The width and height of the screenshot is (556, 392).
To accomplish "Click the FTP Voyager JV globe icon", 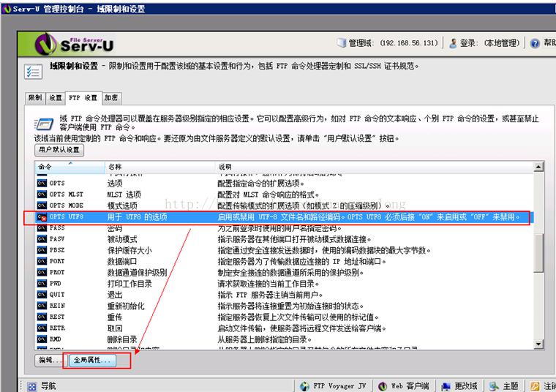I will [x=304, y=386].
